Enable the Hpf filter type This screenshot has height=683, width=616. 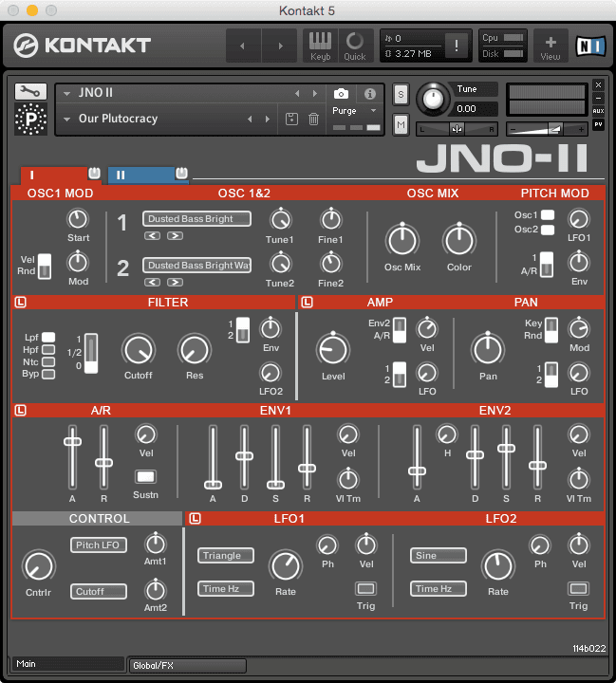click(48, 349)
